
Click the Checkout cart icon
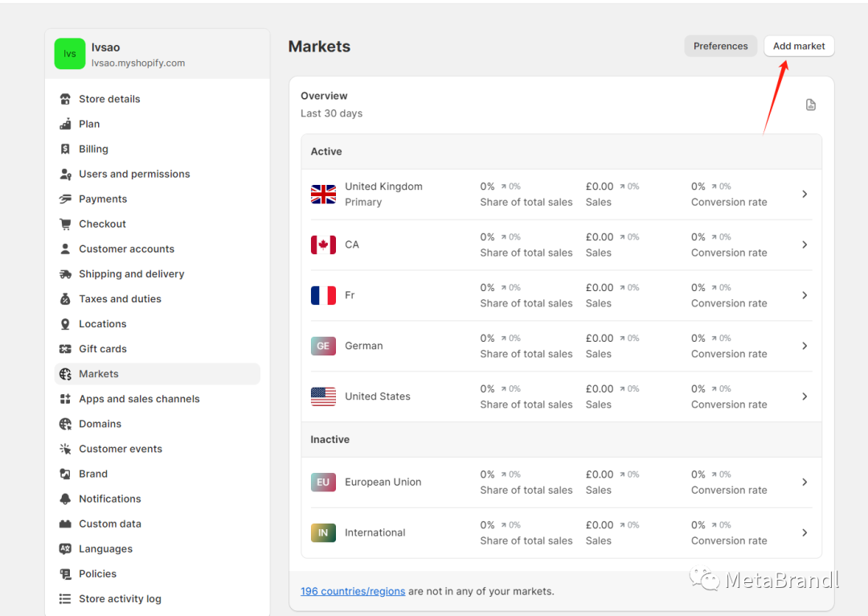point(65,224)
